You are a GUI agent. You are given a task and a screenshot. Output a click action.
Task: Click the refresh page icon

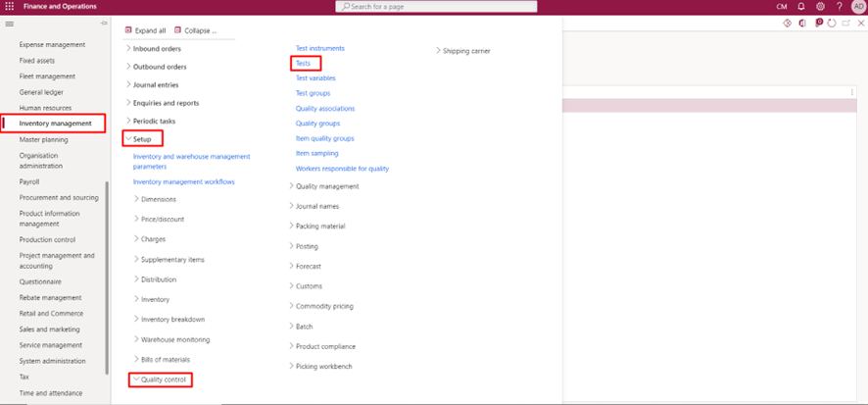[x=832, y=24]
